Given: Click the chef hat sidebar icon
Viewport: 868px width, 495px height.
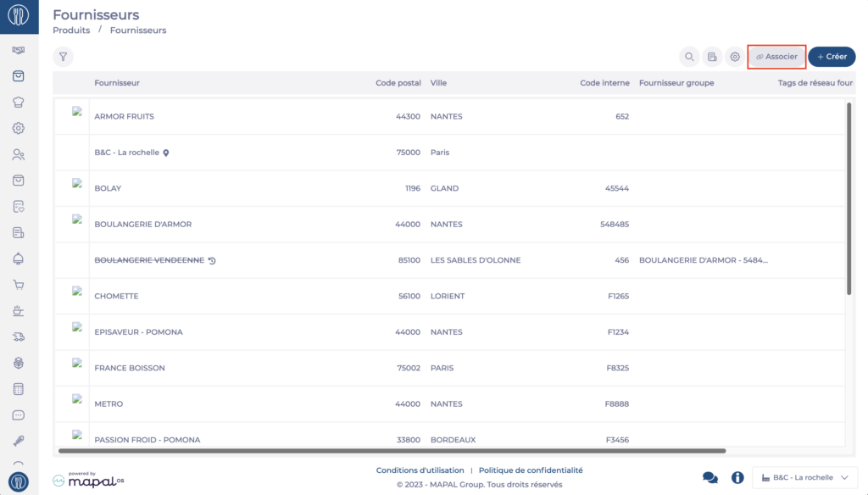Looking at the screenshot, I should [19, 103].
